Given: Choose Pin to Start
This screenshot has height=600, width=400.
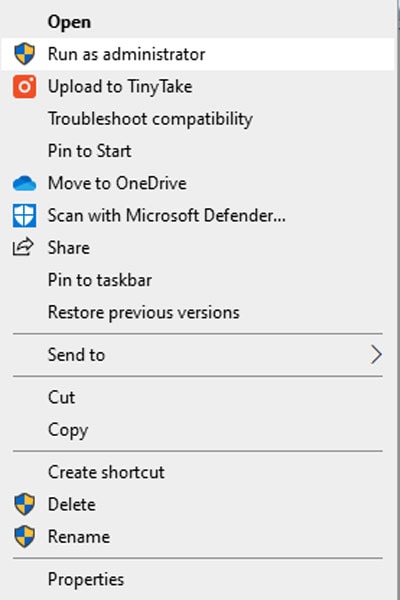Looking at the screenshot, I should click(x=198, y=151).
